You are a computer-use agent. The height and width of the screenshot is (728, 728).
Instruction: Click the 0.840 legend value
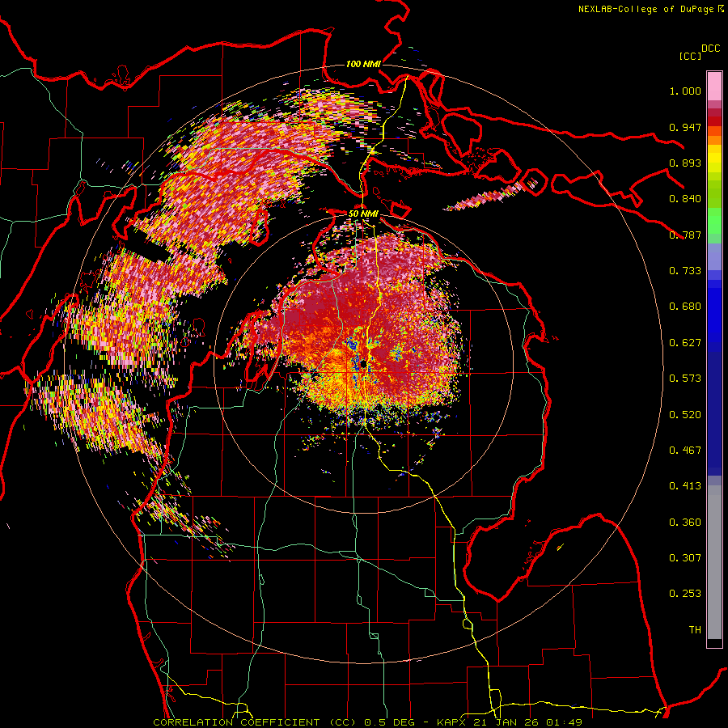point(685,199)
